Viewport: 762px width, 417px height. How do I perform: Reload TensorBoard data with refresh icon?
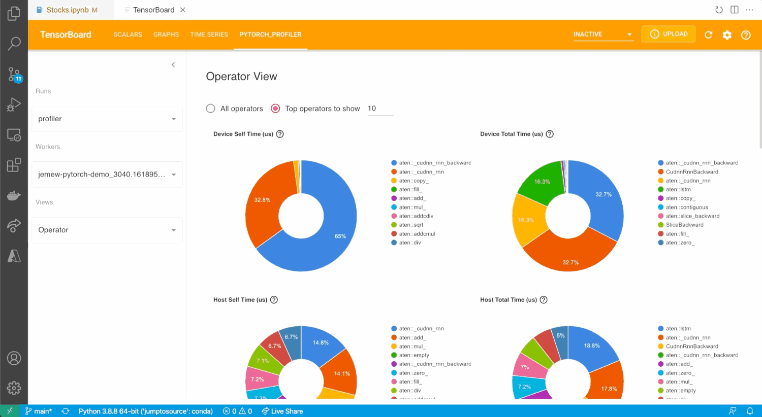click(708, 35)
